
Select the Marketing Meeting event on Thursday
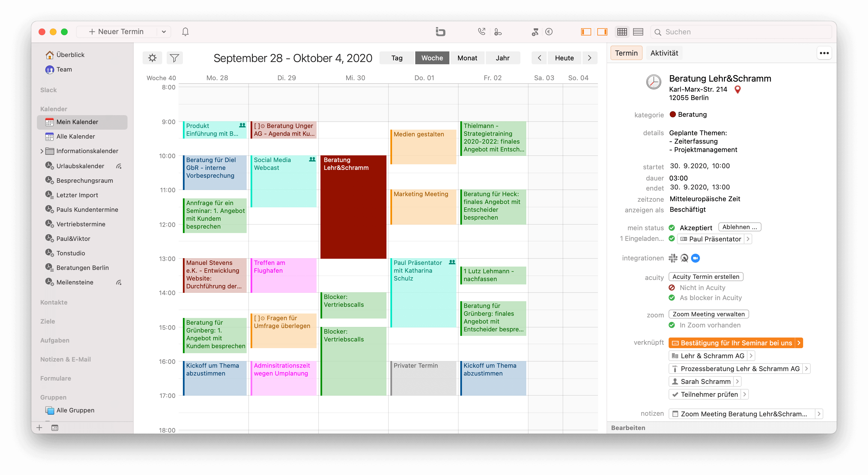423,207
